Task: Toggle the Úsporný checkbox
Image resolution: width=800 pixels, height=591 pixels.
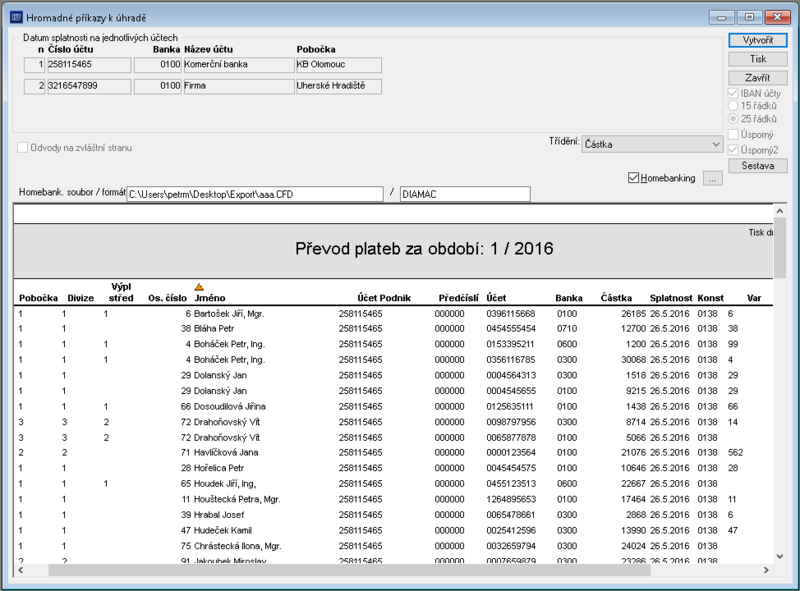Action: coord(733,134)
